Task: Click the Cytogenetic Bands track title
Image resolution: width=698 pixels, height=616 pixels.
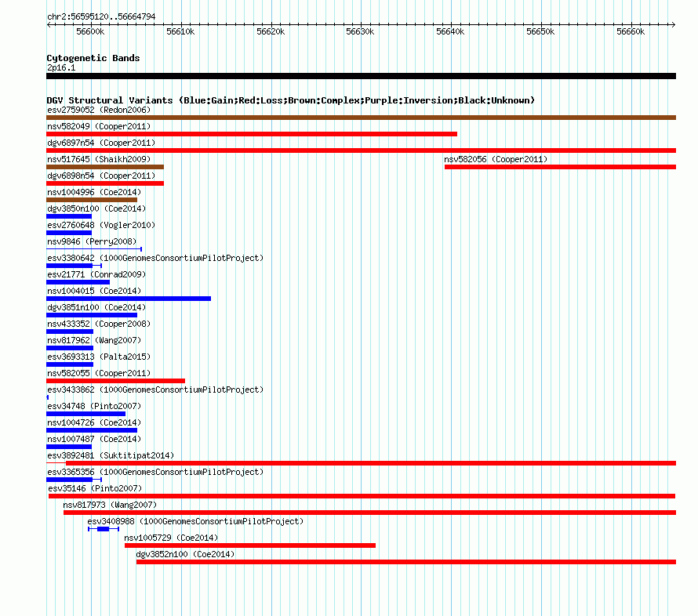Action: (x=93, y=58)
